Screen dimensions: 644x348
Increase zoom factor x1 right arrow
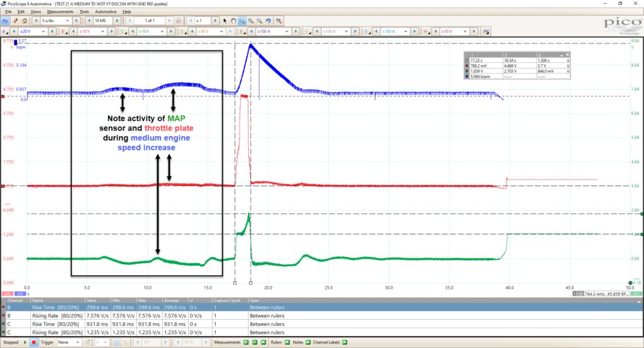point(215,21)
